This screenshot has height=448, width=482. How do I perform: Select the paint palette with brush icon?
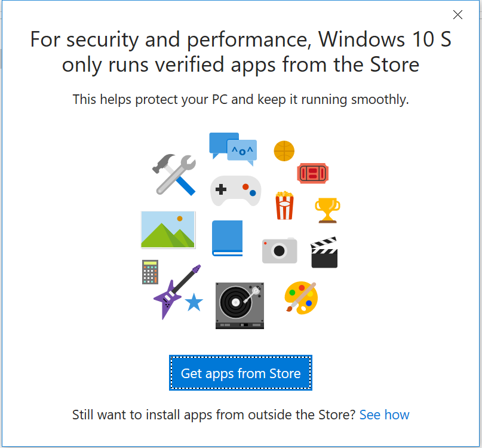click(x=301, y=297)
